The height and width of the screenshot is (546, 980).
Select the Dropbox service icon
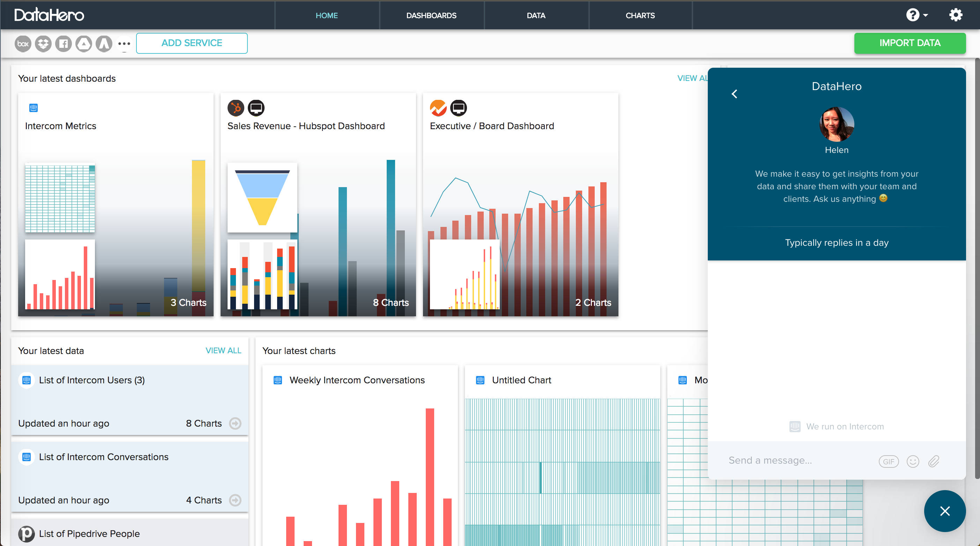click(x=43, y=43)
